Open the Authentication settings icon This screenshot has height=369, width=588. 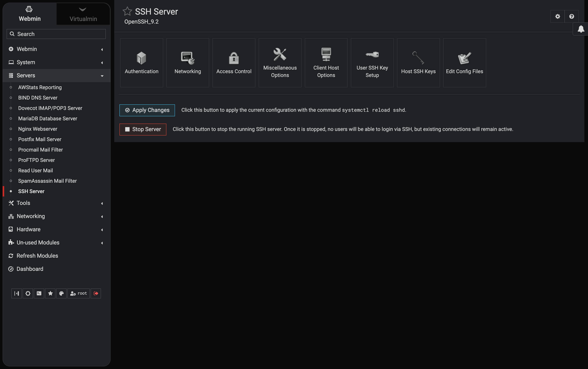pos(141,58)
